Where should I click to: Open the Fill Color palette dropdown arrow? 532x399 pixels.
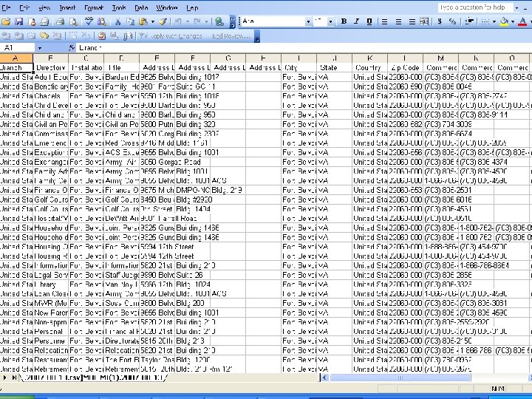[x=513, y=21]
